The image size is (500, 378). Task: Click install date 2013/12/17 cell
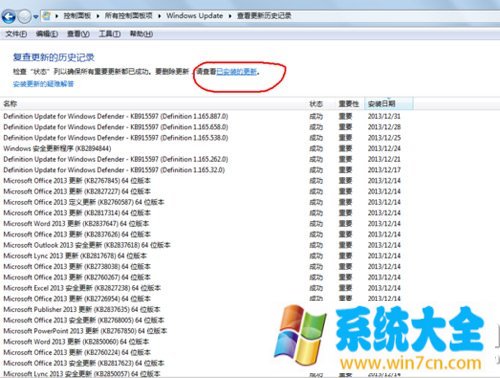384,170
